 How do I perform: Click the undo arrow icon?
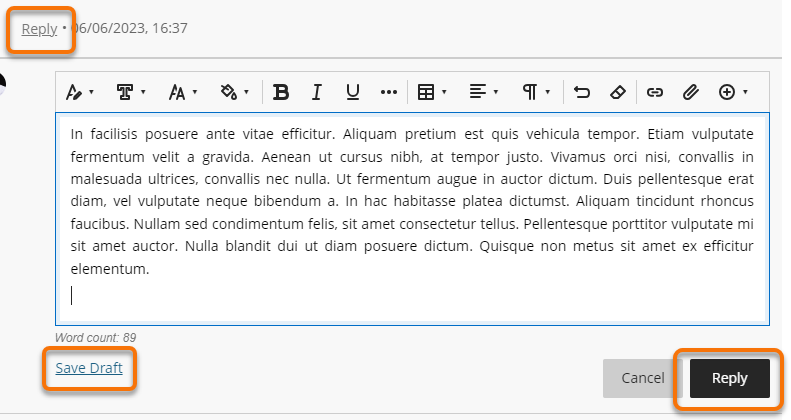click(x=582, y=92)
